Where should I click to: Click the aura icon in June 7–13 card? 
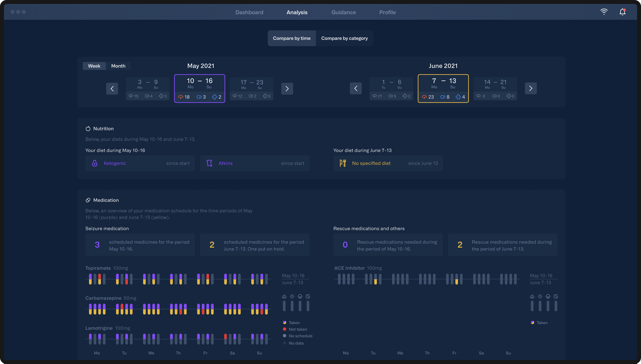coord(443,97)
